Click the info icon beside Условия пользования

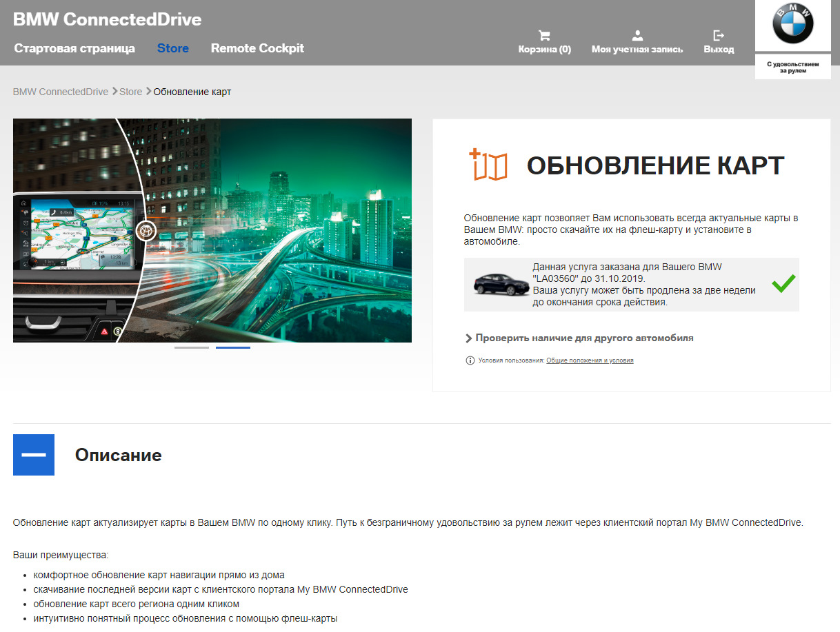(470, 360)
